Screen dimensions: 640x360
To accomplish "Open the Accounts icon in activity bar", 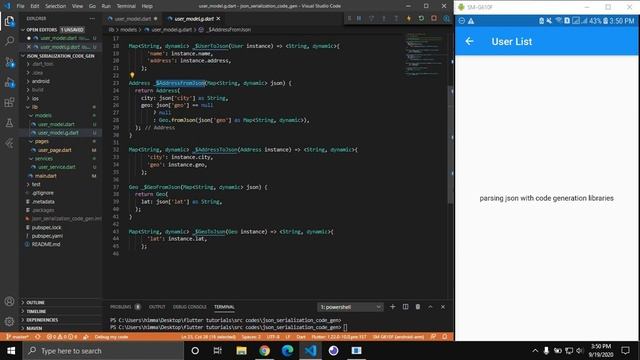I will click(9, 302).
